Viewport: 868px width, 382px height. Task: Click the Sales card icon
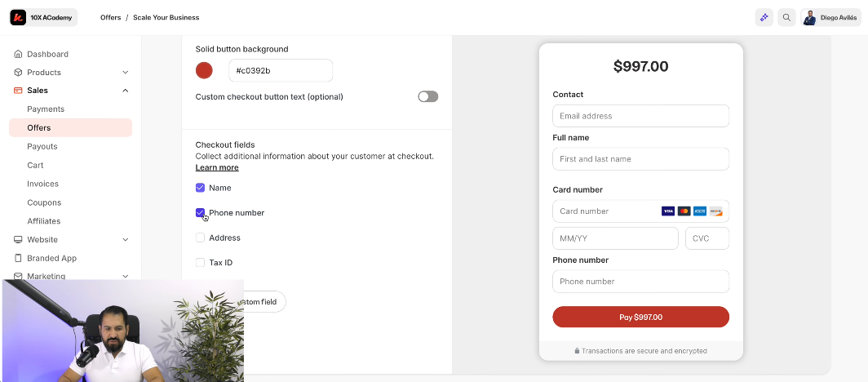coord(18,91)
